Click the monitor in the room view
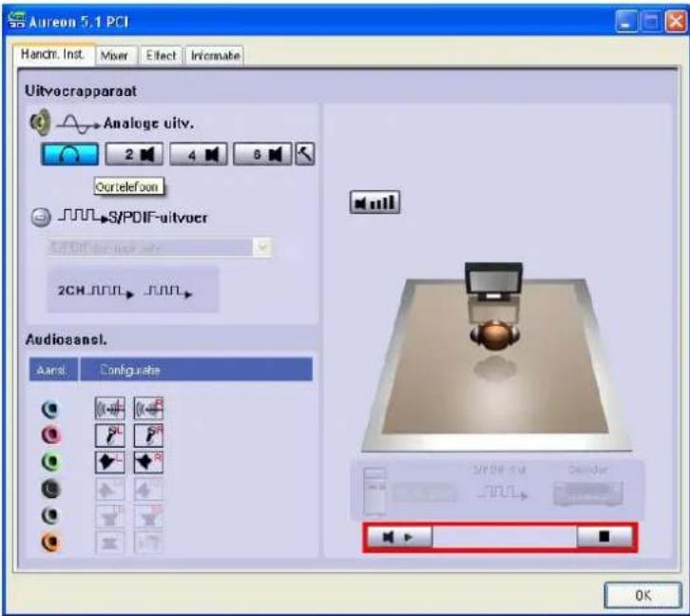The height and width of the screenshot is (616, 690). click(x=493, y=281)
